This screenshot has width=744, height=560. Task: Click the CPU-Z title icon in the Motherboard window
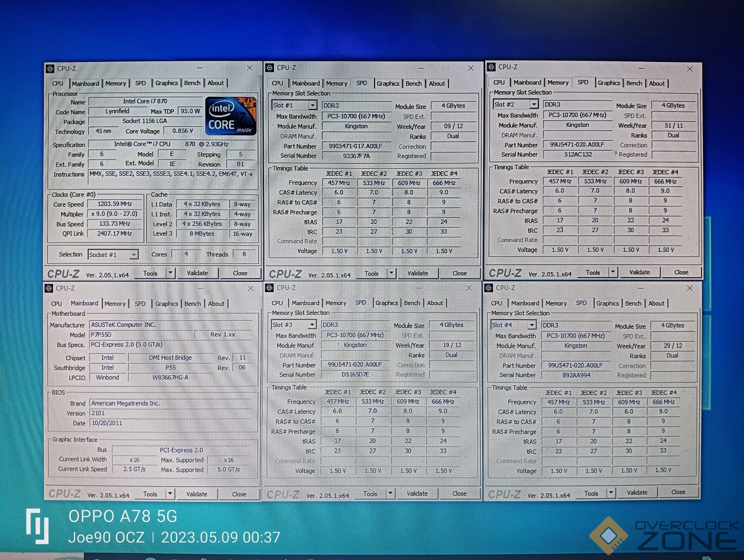click(x=49, y=288)
